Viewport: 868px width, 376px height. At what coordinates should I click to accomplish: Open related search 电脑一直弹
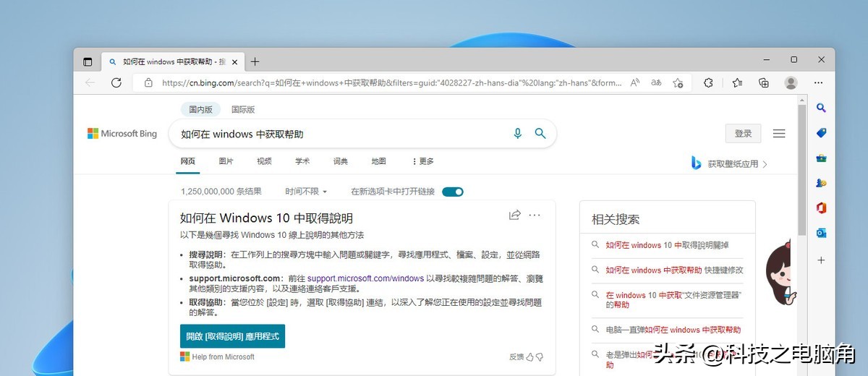(x=673, y=330)
